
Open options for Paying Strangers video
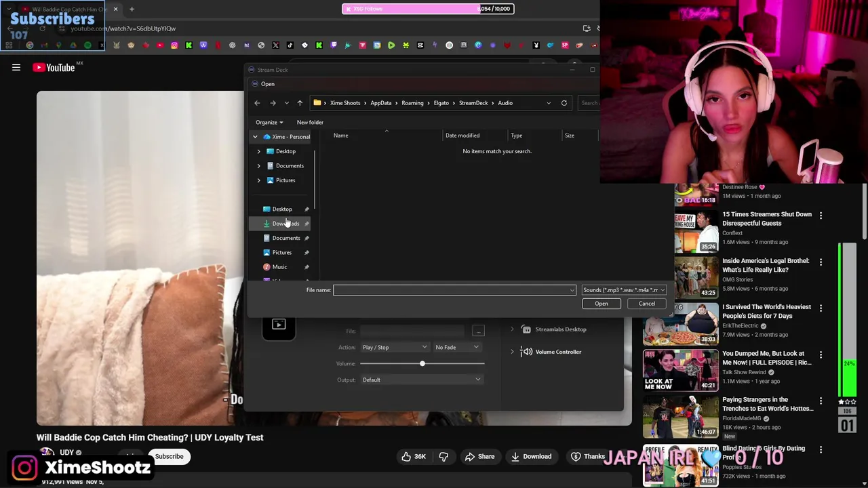pos(821,401)
